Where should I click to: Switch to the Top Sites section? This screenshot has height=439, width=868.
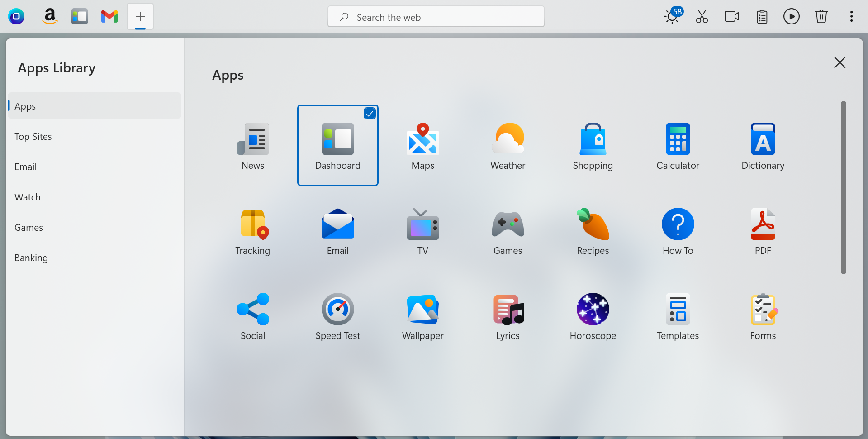(x=33, y=136)
